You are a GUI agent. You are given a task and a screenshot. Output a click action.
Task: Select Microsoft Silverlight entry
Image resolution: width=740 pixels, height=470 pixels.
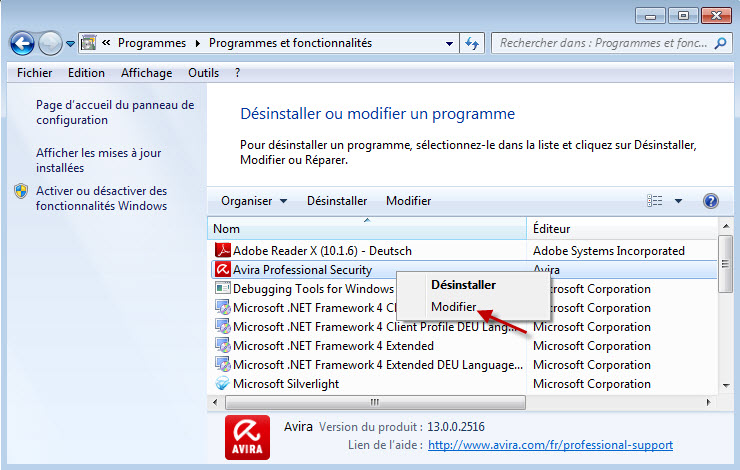[286, 384]
